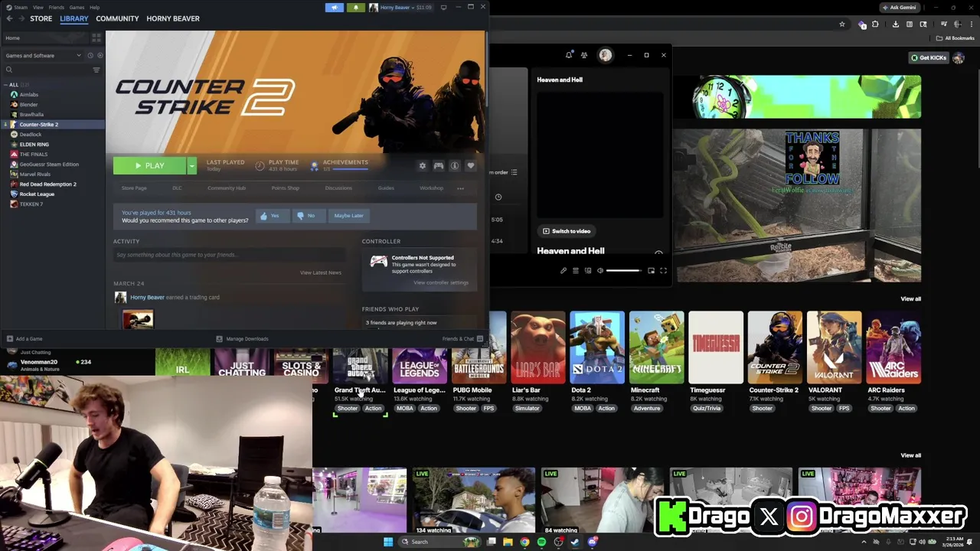980x551 pixels.
Task: Open the Games menu in Steam
Action: (x=77, y=7)
